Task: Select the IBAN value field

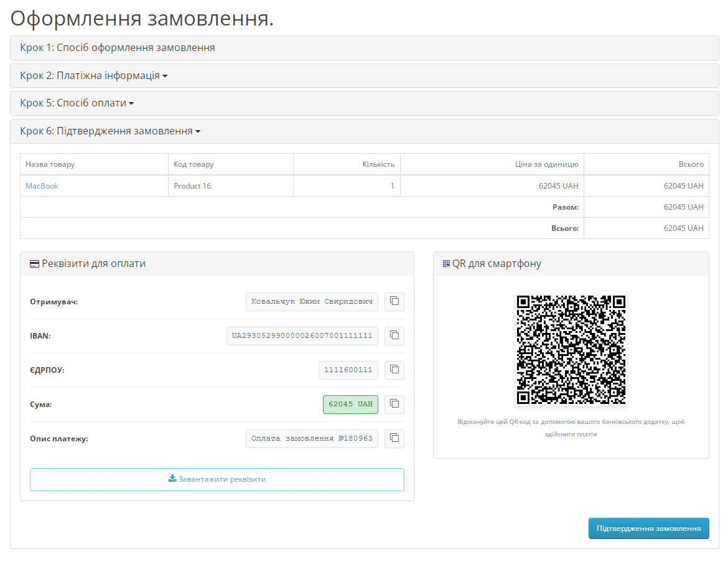Action: tap(302, 336)
